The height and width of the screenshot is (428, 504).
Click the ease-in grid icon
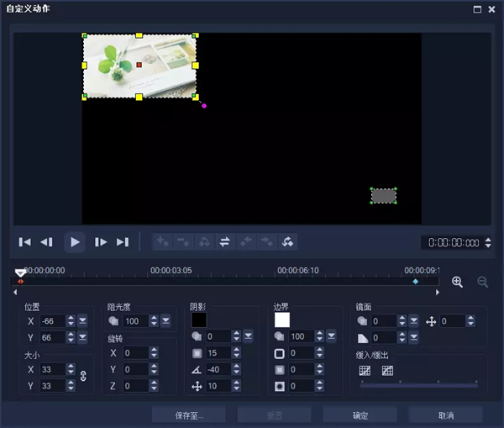365,370
